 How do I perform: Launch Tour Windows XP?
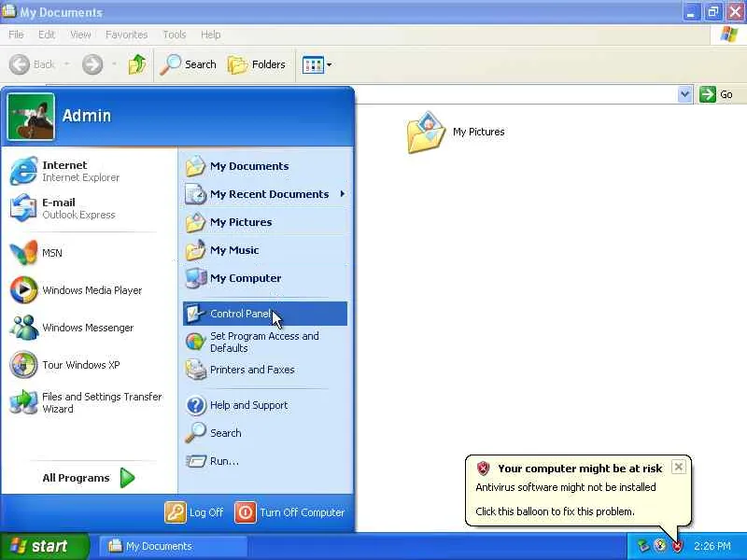(x=88, y=365)
